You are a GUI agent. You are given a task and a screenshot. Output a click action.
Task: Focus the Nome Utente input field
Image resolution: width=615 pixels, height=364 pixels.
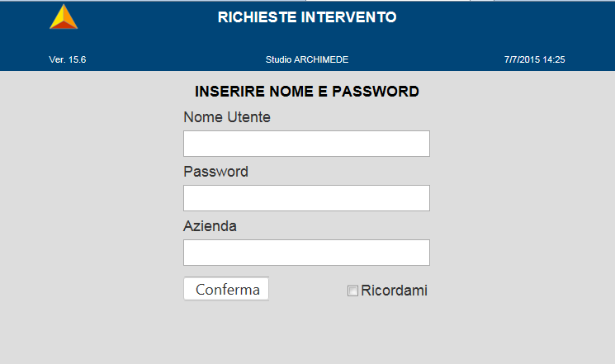click(307, 144)
